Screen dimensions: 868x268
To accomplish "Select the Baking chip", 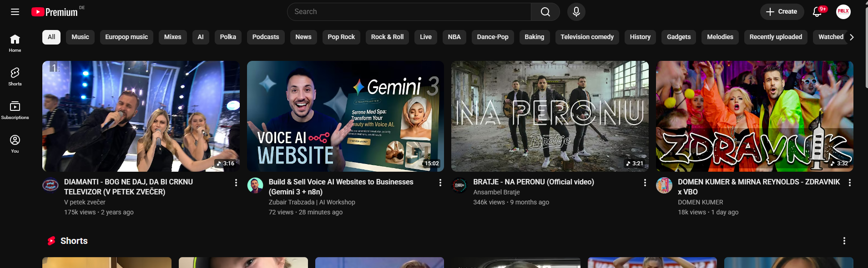I will click(535, 37).
